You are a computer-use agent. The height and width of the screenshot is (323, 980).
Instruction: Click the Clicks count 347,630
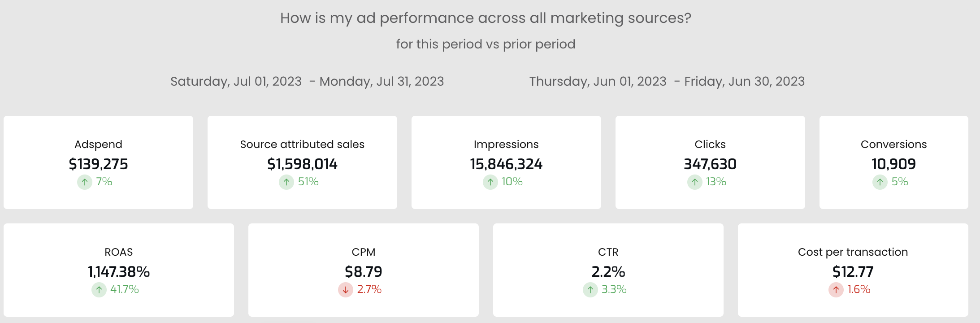710,164
